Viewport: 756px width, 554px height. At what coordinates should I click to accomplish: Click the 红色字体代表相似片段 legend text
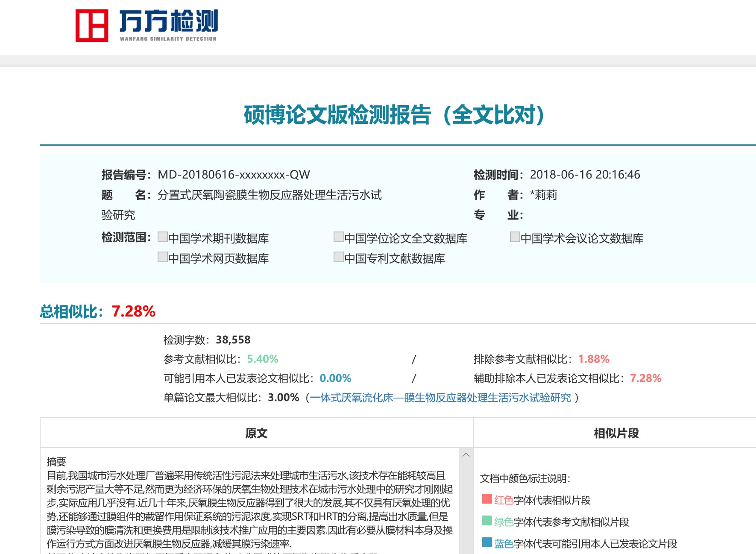tap(542, 500)
